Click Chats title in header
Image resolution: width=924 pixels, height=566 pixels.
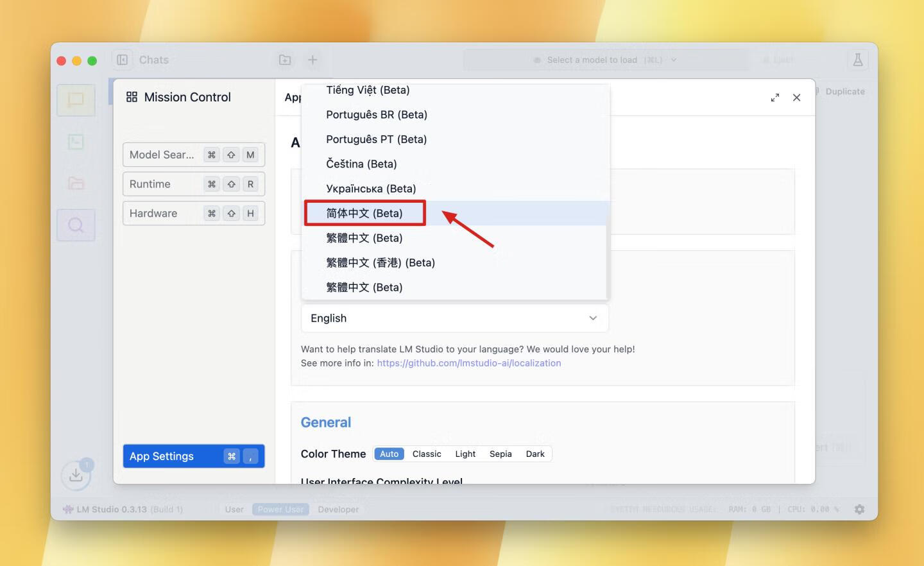pos(154,60)
